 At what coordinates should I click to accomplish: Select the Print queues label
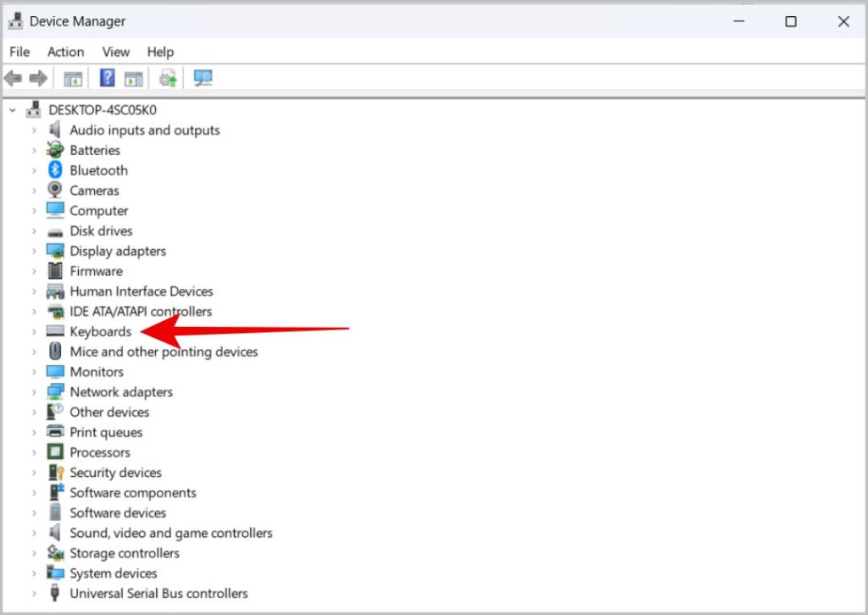tap(106, 432)
